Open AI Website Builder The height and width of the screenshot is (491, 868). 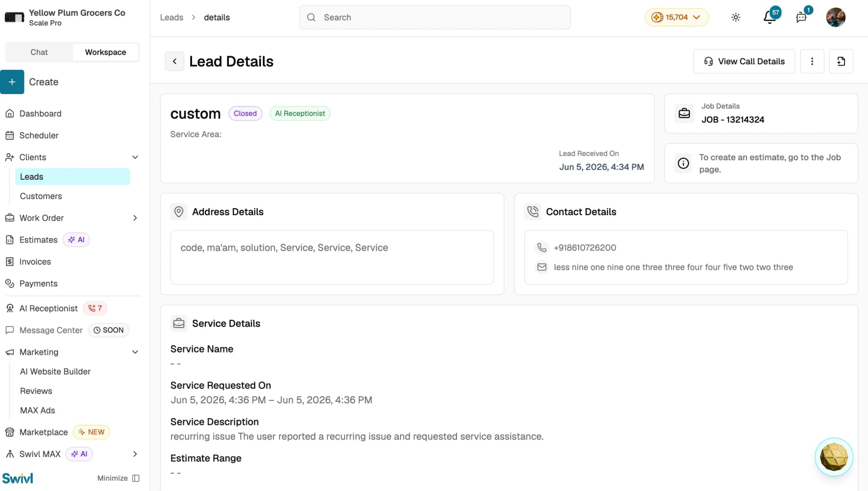click(x=55, y=372)
